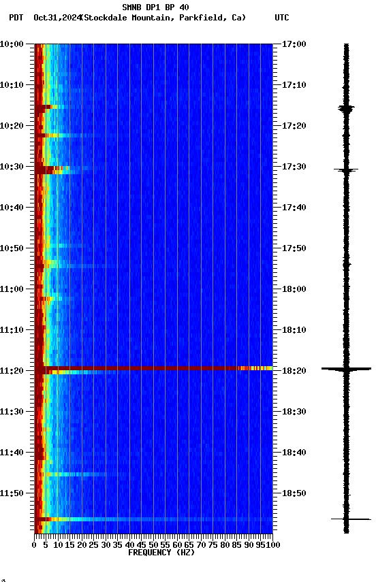This screenshot has width=376, height=588.
Task: Click the '17:00' UTC time label
Action: 294,44
